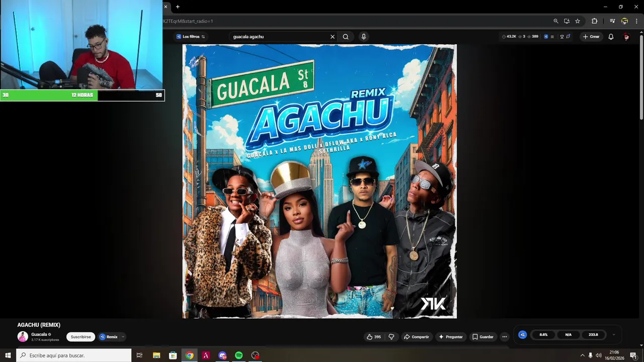
Task: Open Chrome profile avatar
Action: 624,21
